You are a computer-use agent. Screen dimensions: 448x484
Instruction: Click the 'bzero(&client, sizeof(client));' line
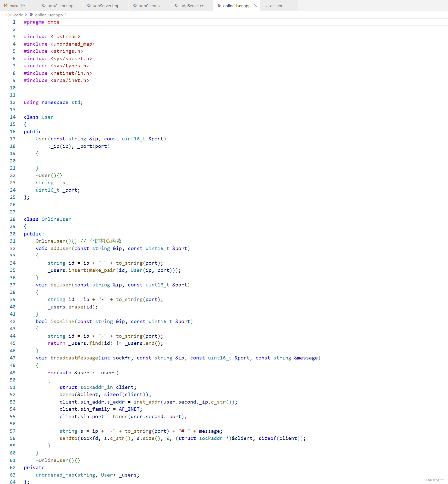105,395
